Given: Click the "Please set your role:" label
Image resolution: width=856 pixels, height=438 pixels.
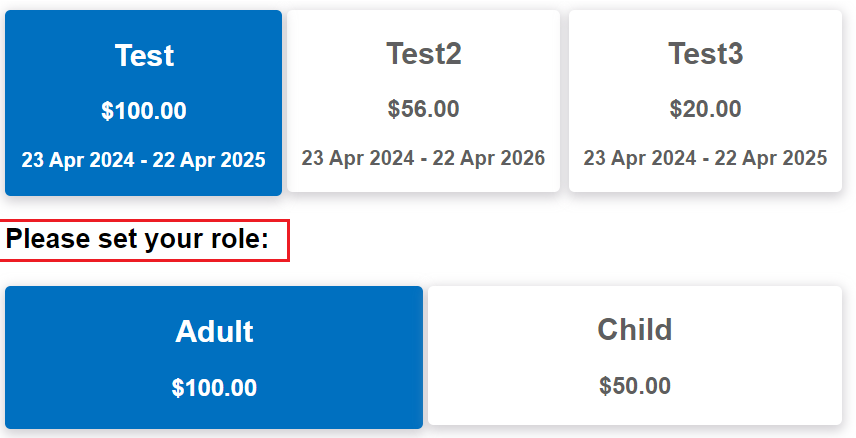Looking at the screenshot, I should pos(138,240).
